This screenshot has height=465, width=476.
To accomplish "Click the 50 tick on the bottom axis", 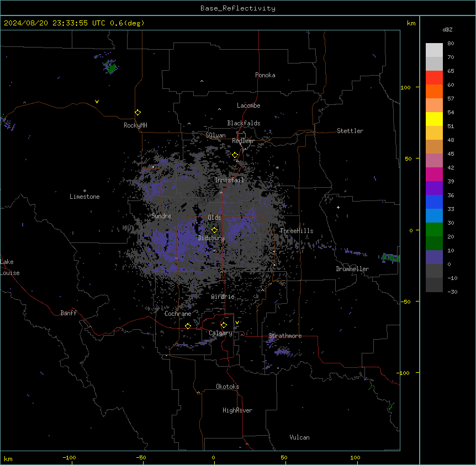I will tap(284, 457).
